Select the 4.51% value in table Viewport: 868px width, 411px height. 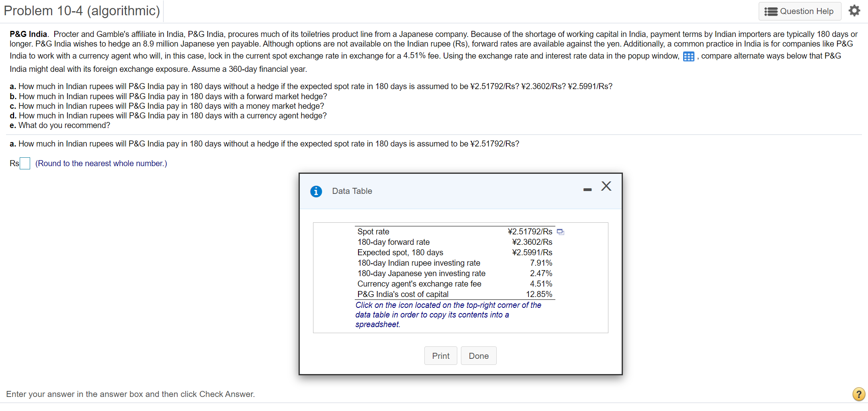541,284
